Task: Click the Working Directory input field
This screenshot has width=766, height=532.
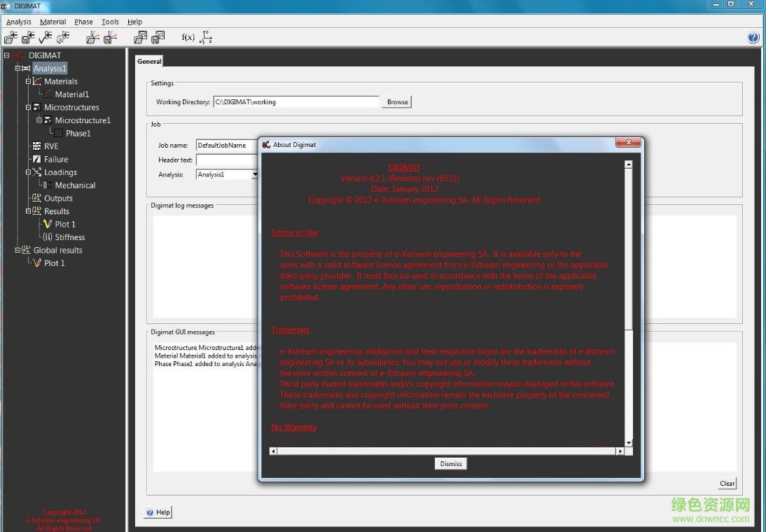Action: pyautogui.click(x=296, y=101)
